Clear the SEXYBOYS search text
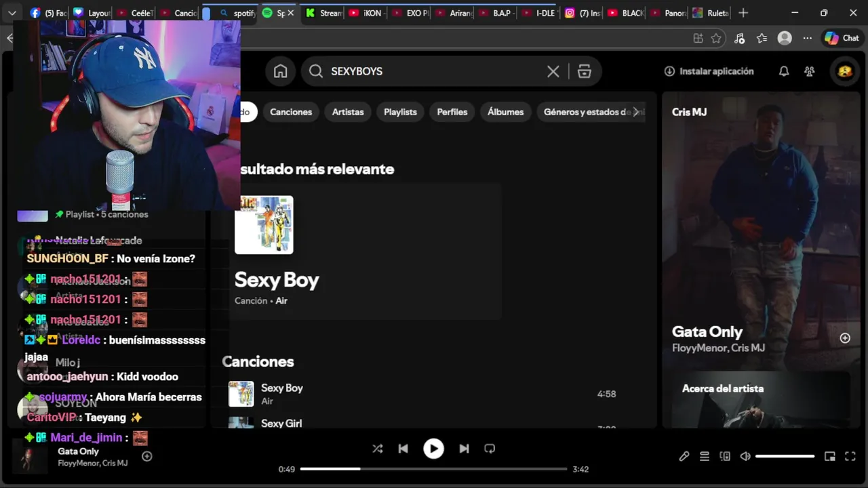868x488 pixels. coord(553,71)
